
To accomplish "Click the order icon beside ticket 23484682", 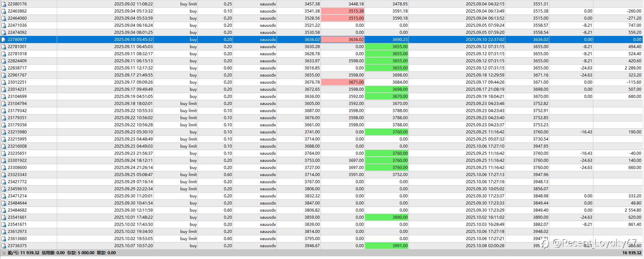I will [4, 210].
